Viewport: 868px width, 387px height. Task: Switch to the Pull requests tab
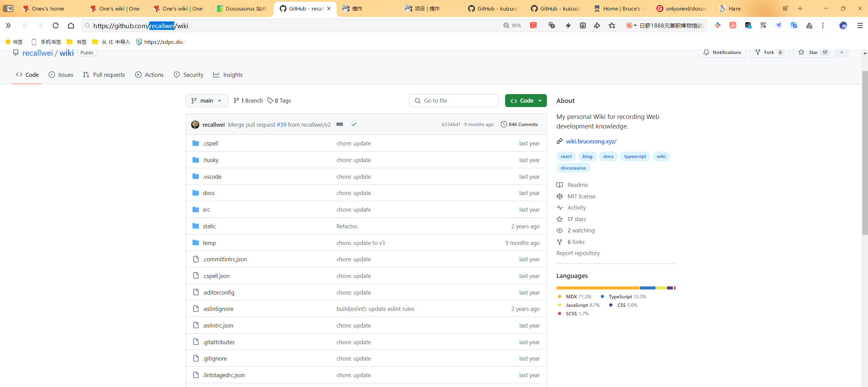tap(104, 75)
